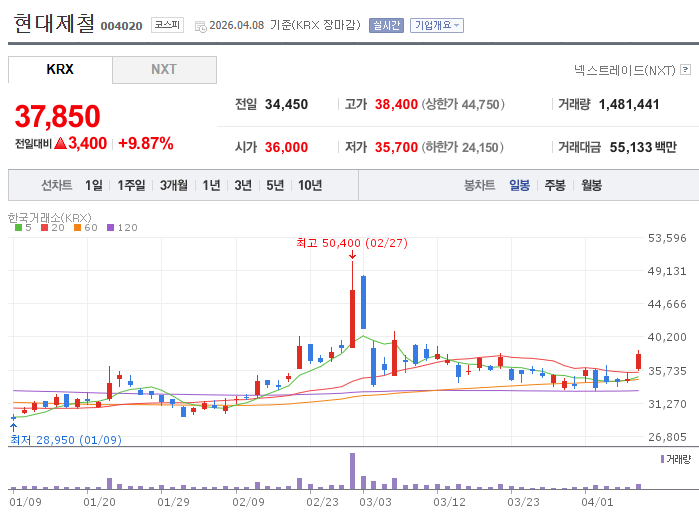Click the 넥스트레이드(NXT) link
The width and height of the screenshot is (699, 514).
[625, 70]
